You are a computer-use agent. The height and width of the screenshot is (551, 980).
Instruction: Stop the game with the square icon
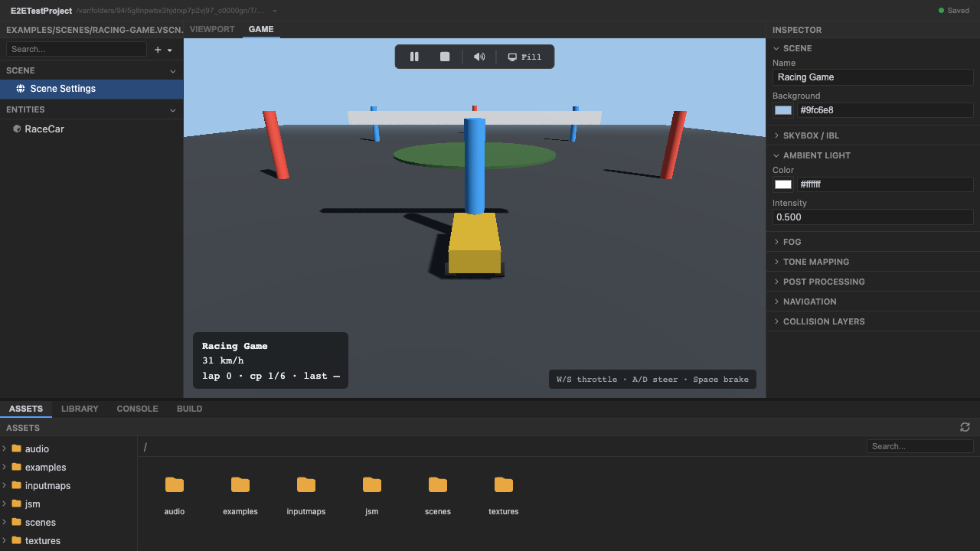445,57
